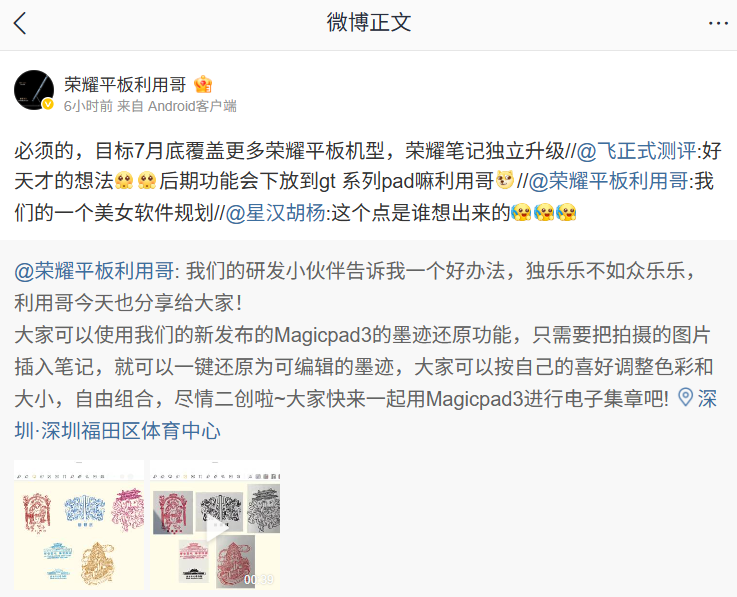Open @星汉胡杨 mention link
737x597 pixels.
click(x=275, y=213)
